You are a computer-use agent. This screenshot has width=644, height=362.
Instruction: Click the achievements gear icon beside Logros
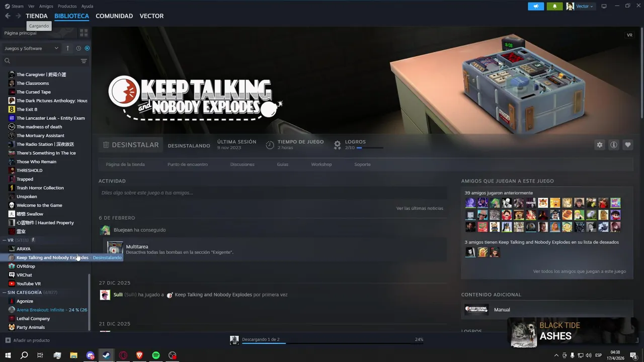click(x=338, y=145)
